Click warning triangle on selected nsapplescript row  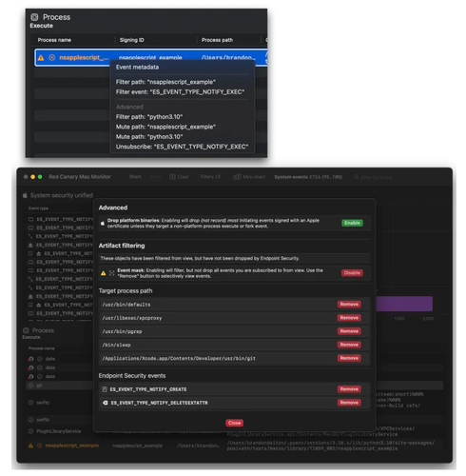click(x=41, y=58)
